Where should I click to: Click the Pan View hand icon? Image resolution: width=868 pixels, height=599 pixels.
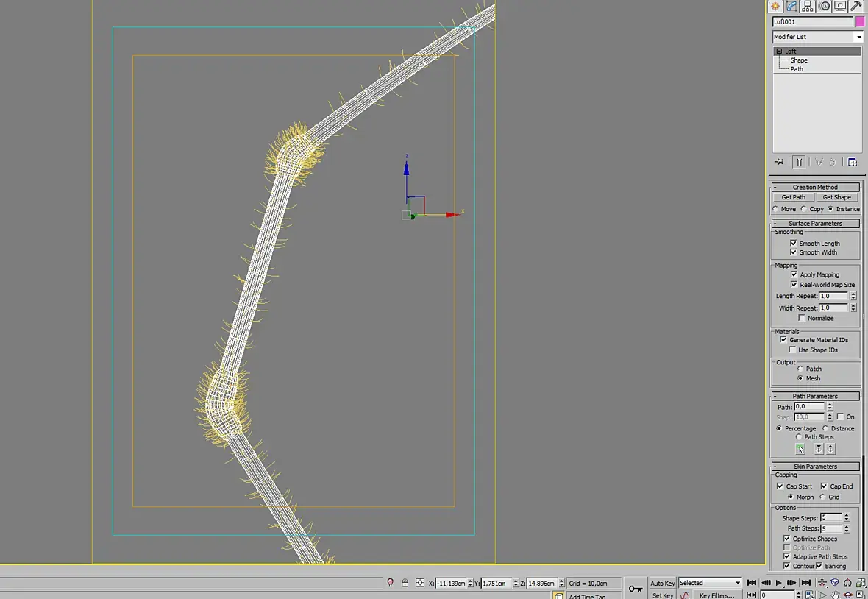(x=835, y=595)
